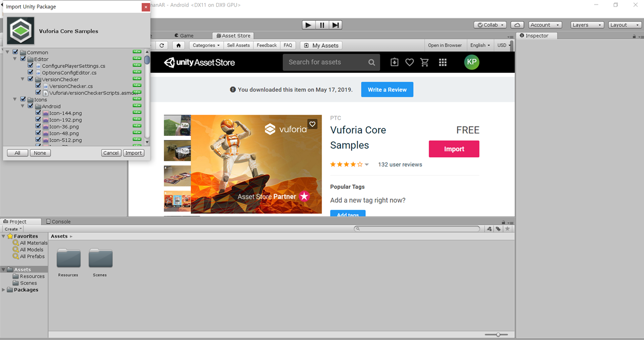Open the English language dropdown
The width and height of the screenshot is (644, 340).
(x=480, y=45)
